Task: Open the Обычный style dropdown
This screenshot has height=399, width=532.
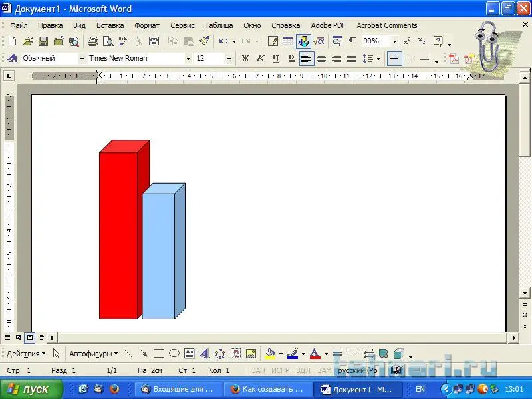Action: (x=82, y=59)
